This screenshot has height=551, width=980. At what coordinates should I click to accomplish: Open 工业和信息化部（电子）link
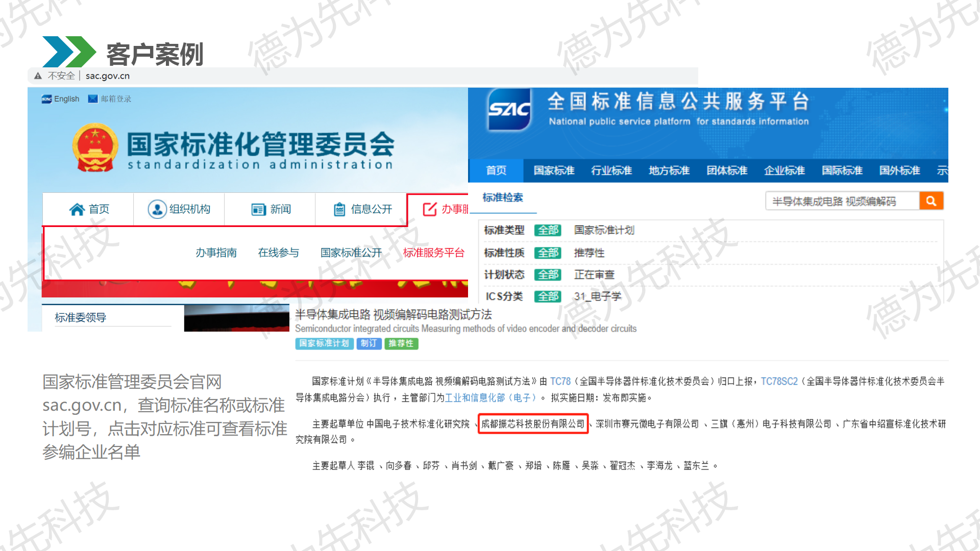(x=491, y=398)
